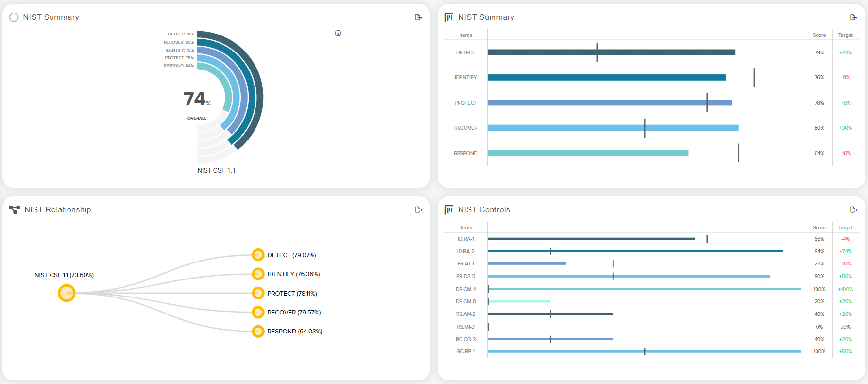
Task: Click the ID.RA-1 control row label
Action: pyautogui.click(x=465, y=239)
